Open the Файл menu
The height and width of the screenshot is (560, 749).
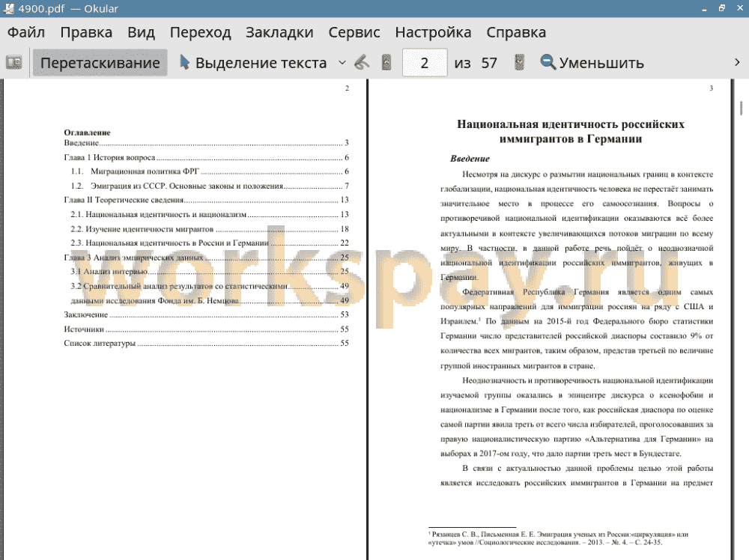[x=26, y=32]
